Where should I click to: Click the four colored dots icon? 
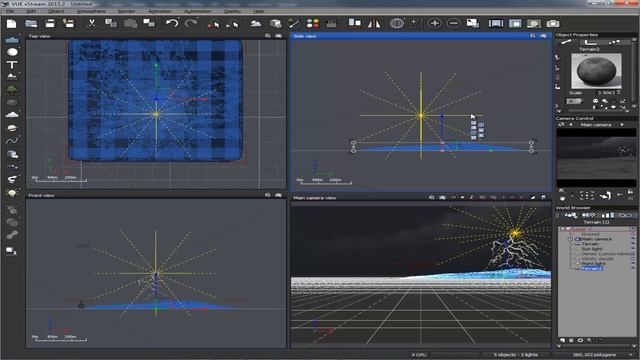(x=313, y=24)
